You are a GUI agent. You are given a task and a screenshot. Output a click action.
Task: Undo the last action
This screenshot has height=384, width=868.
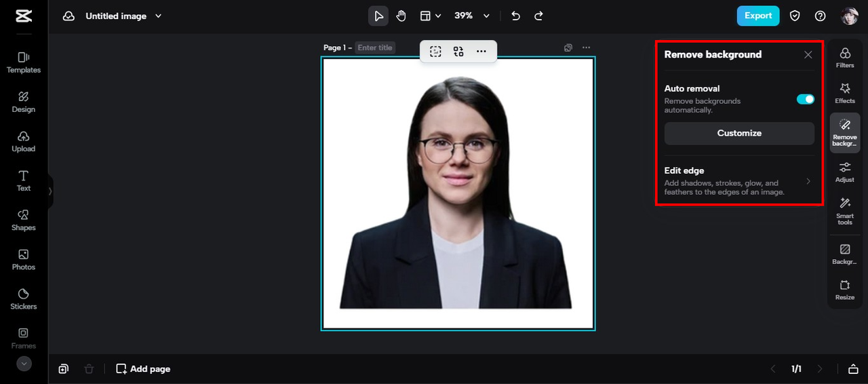[516, 16]
